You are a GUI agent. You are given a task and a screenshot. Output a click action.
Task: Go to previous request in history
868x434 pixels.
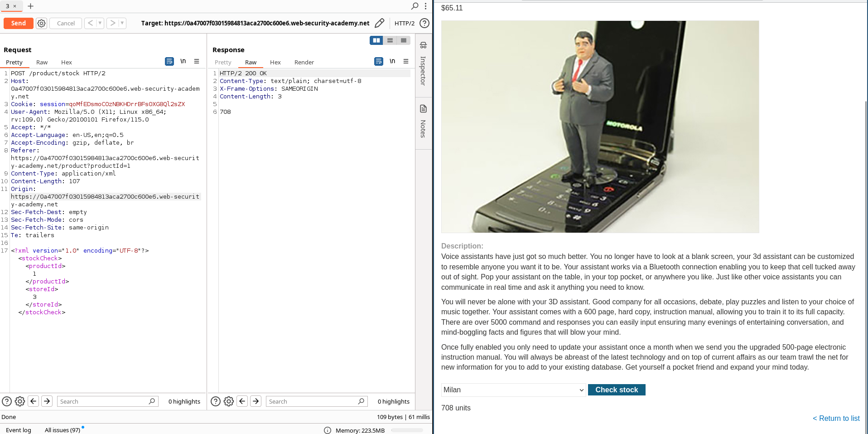pyautogui.click(x=90, y=23)
